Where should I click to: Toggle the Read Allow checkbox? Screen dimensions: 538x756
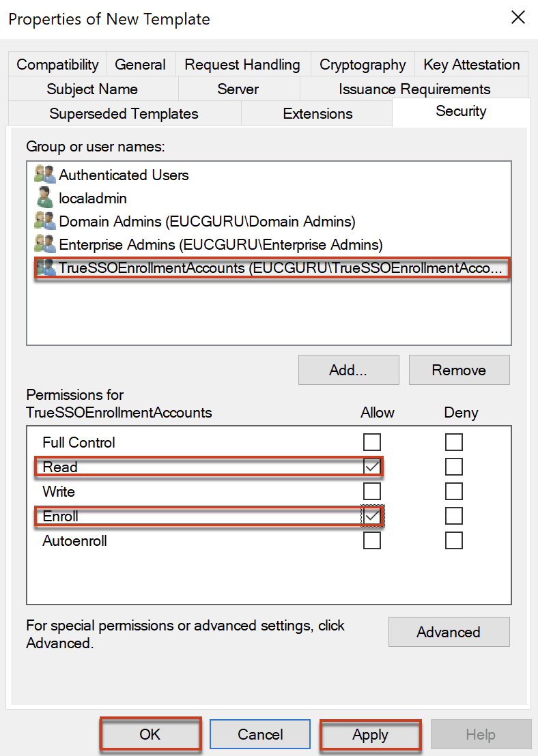coord(372,466)
